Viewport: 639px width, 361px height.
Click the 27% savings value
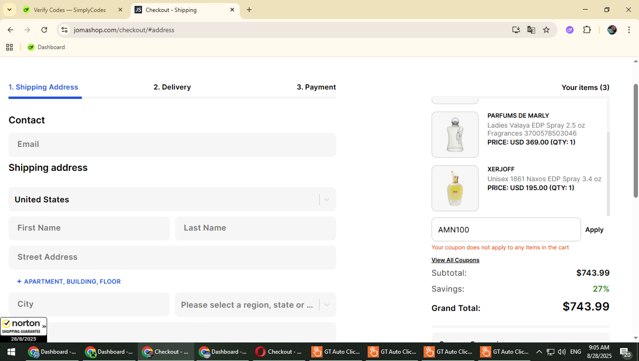click(x=601, y=289)
